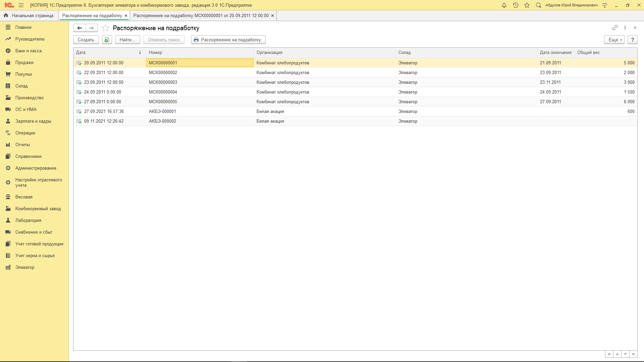The image size is (644, 362).
Task: Click the Найти... button
Action: coord(127,40)
